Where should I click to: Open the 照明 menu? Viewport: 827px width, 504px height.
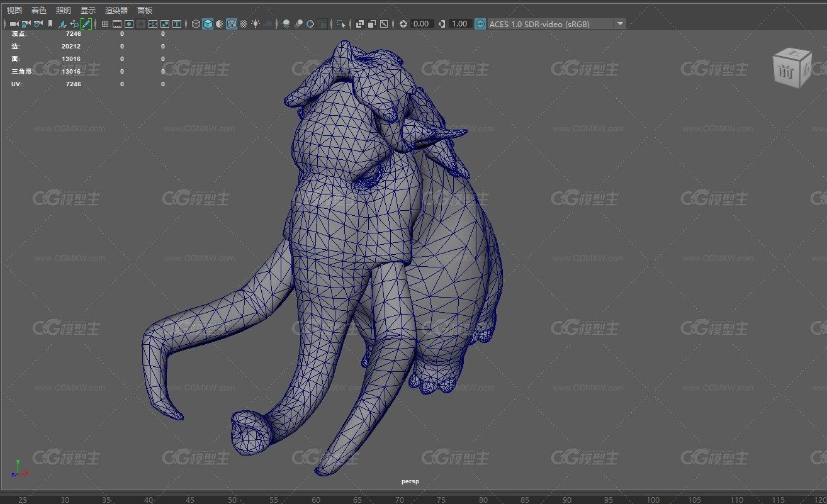[63, 10]
